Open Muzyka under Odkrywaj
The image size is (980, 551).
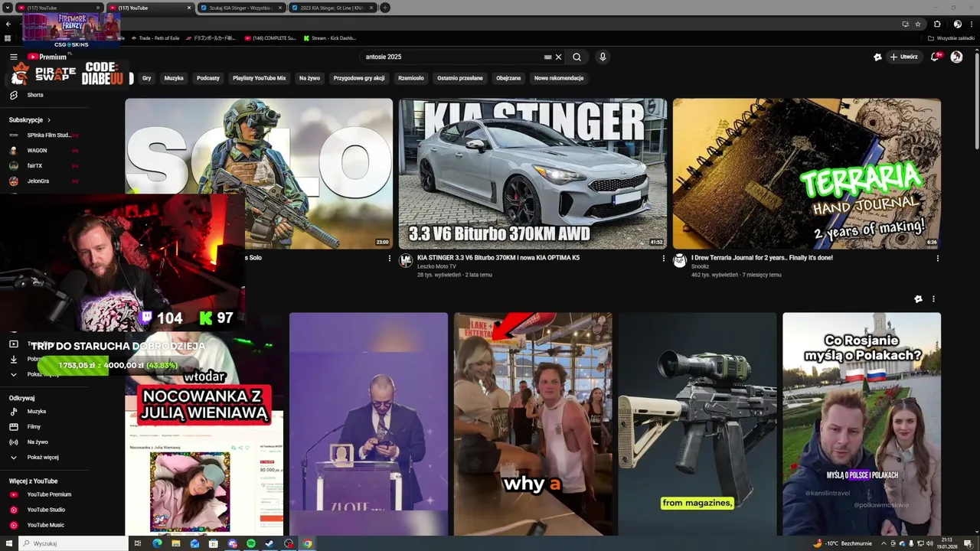(x=36, y=411)
